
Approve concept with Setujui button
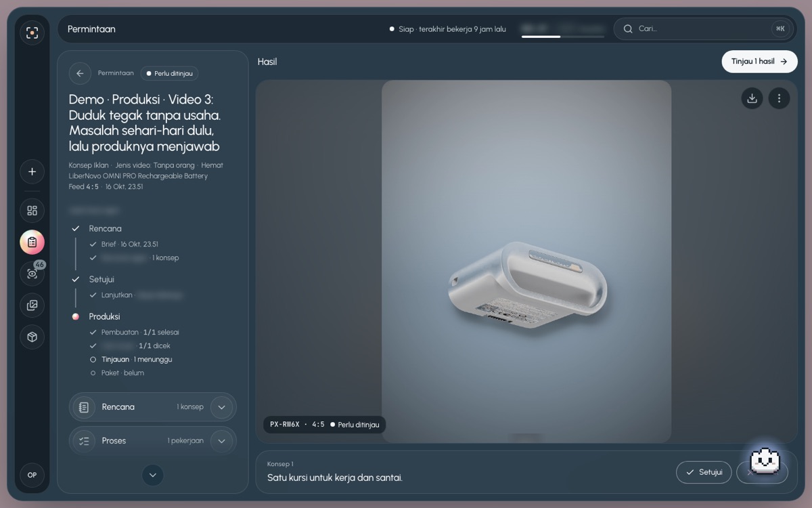coord(704,472)
